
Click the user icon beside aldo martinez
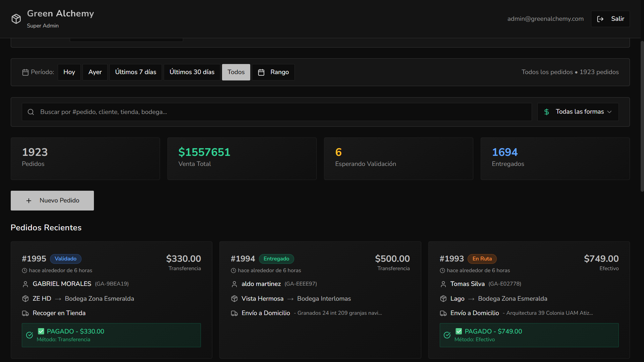point(234,284)
